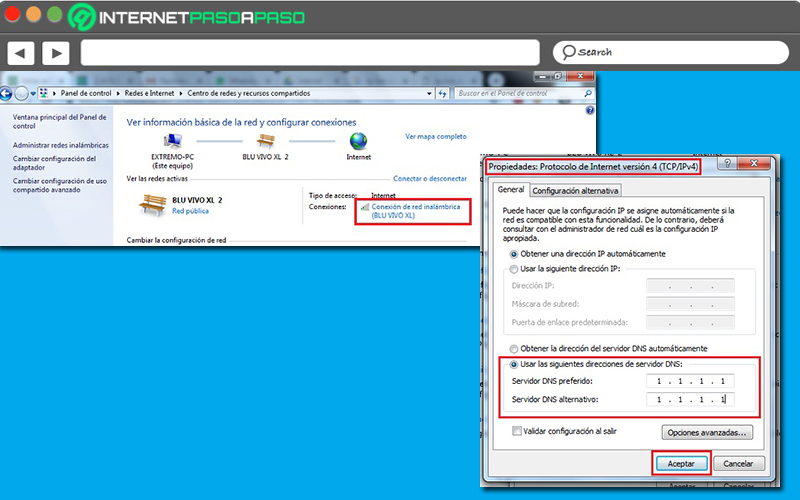The height and width of the screenshot is (500, 800).
Task: Click the Control Panel forward navigation arrow
Action: 21,94
